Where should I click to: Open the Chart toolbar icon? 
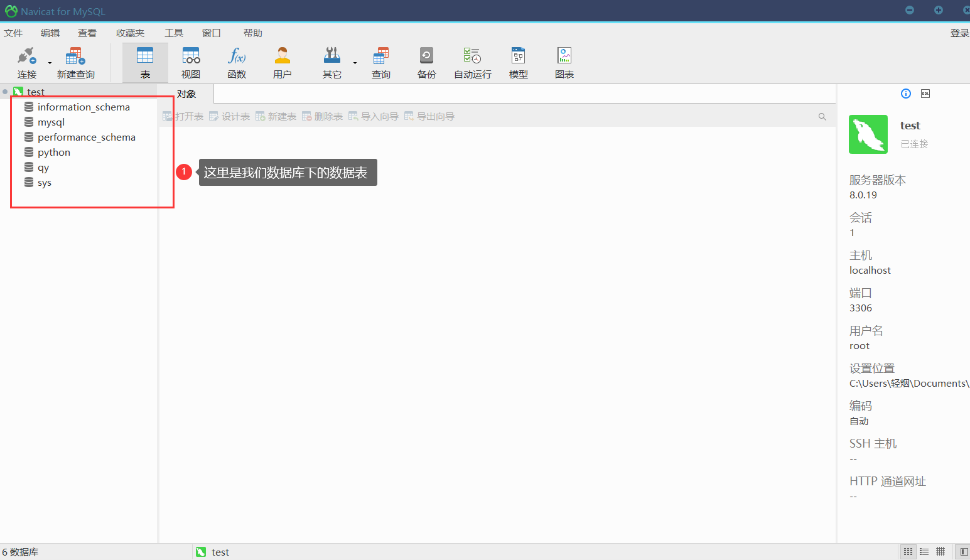[x=564, y=57]
